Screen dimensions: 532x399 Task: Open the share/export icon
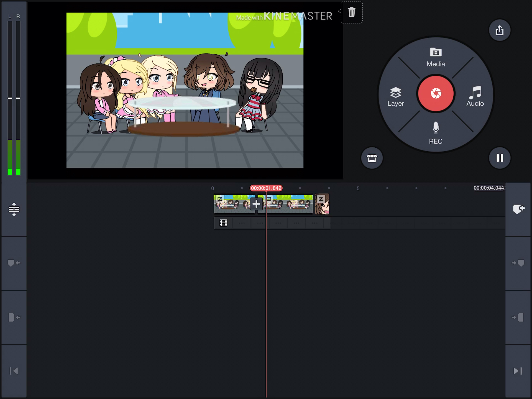coord(500,30)
